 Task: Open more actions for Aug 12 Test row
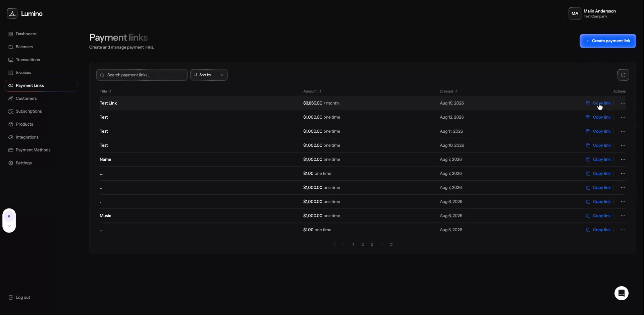click(623, 117)
